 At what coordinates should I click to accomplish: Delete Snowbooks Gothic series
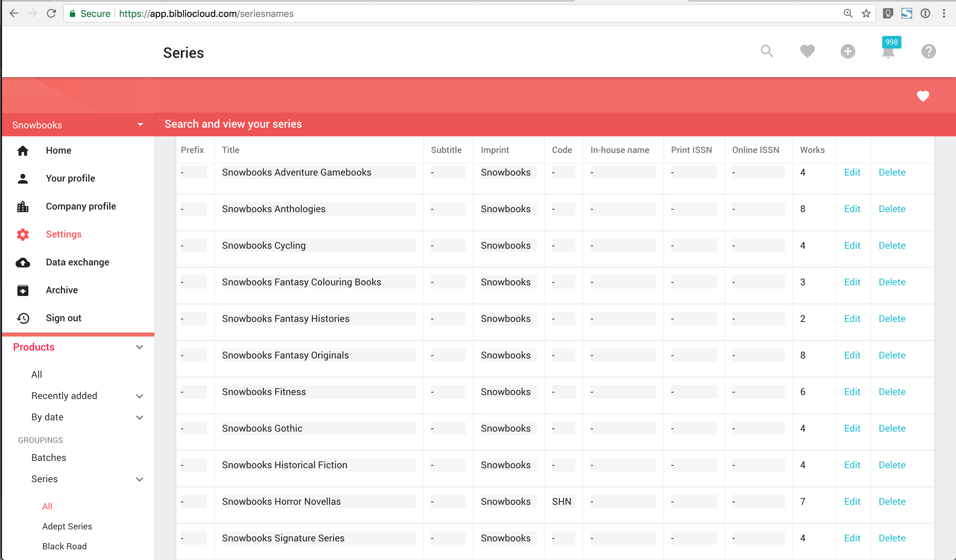click(x=892, y=428)
